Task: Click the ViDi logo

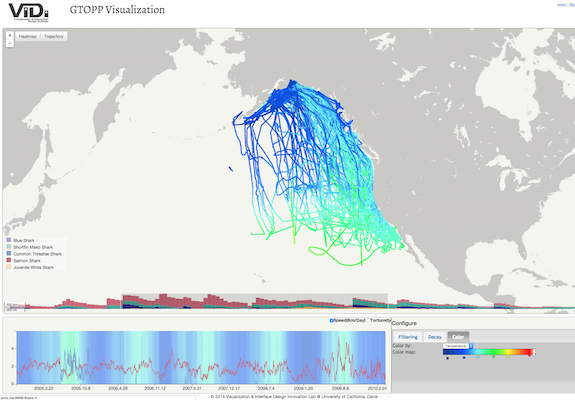Action: point(28,12)
